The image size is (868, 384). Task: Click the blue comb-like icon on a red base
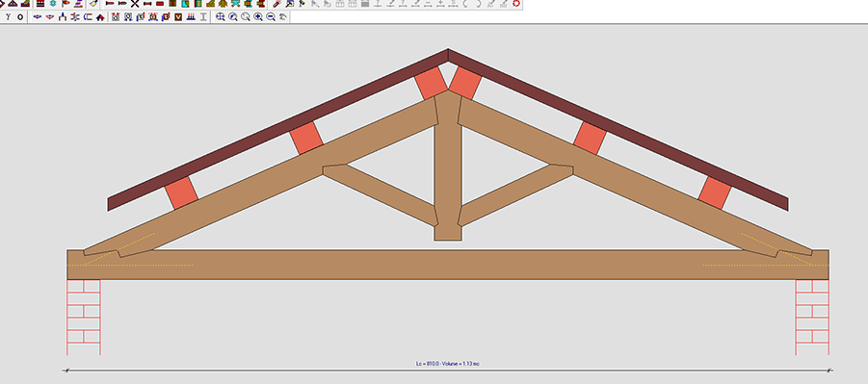[x=191, y=17]
